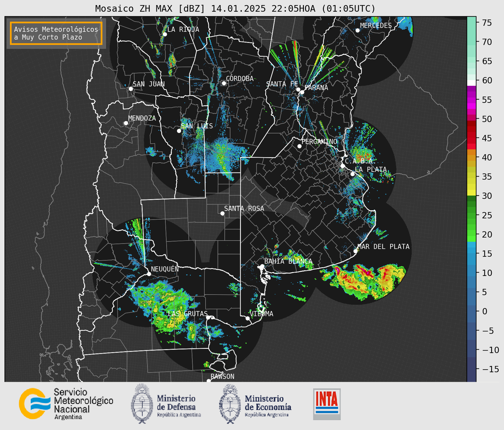504x430 pixels.
Task: Click the magenta 55 dBZ color band
Action: pos(471,100)
